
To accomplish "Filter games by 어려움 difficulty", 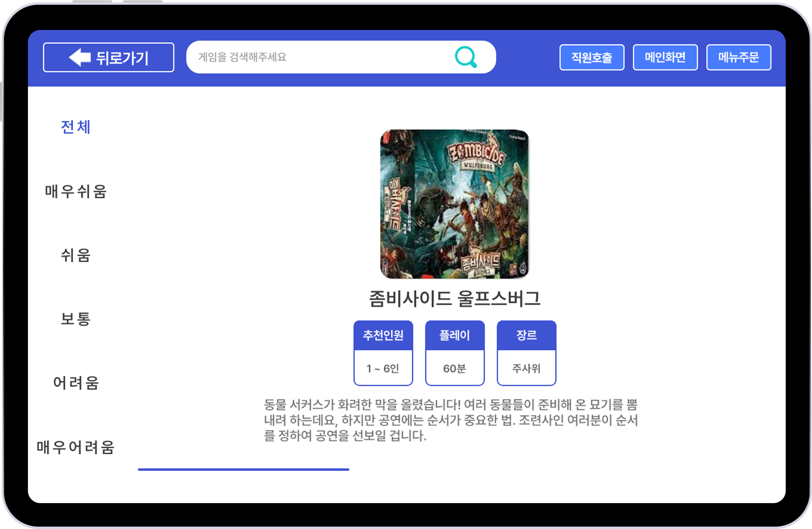I will pos(76,383).
